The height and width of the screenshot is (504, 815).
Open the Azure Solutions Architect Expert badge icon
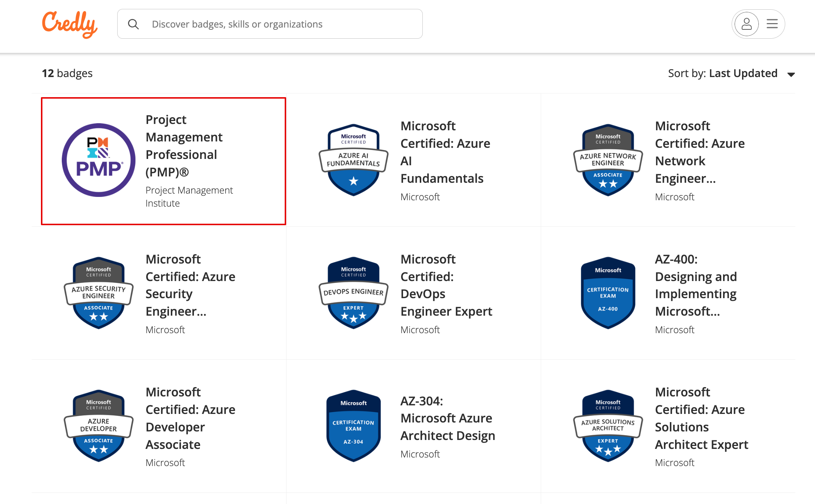coord(608,426)
